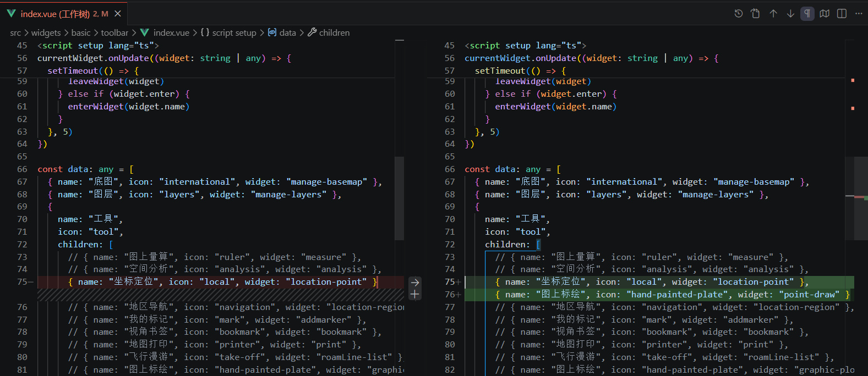Open 'basic' breadcrumb folder
868x376 pixels.
click(x=81, y=33)
